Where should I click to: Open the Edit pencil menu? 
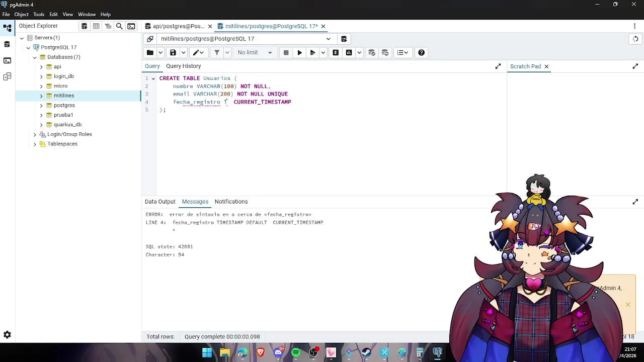[x=198, y=52]
